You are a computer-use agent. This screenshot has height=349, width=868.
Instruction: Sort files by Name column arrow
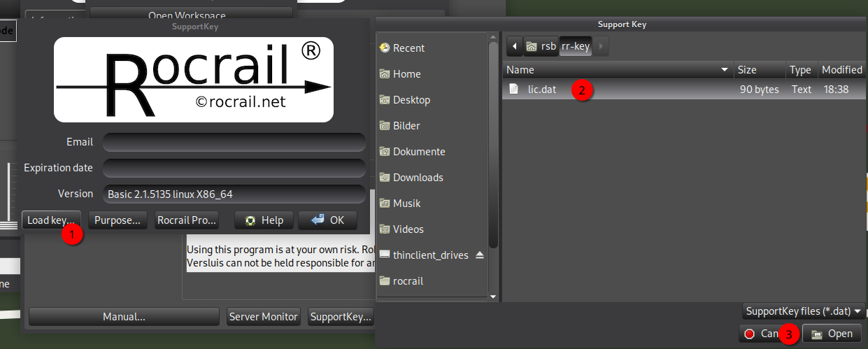tap(725, 70)
